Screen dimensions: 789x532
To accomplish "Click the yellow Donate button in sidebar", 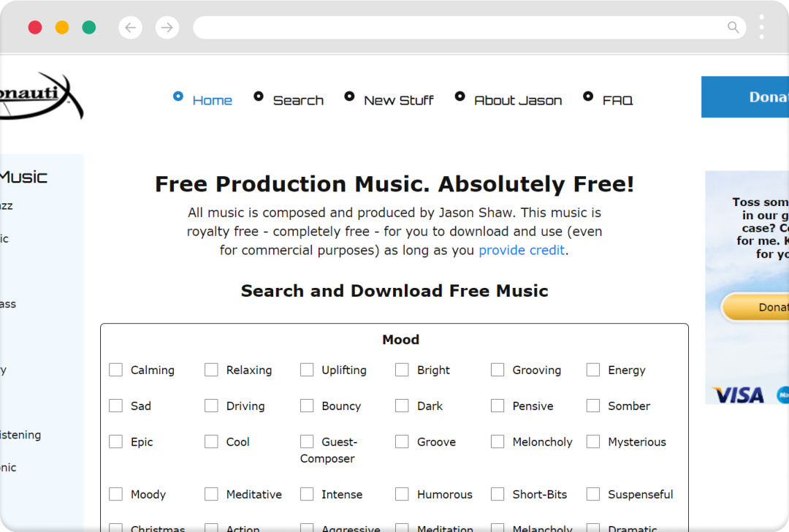I will 756,307.
